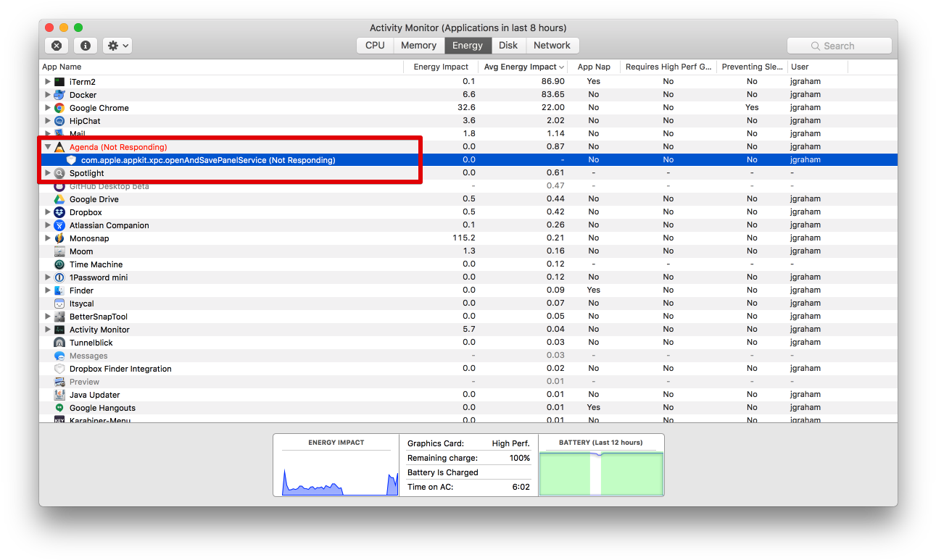This screenshot has width=936, height=560.
Task: Sort by the App Nap column header
Action: pos(594,67)
